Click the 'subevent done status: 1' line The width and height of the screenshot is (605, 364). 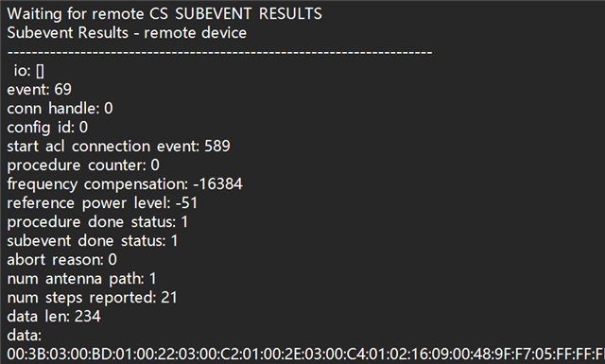tap(93, 241)
